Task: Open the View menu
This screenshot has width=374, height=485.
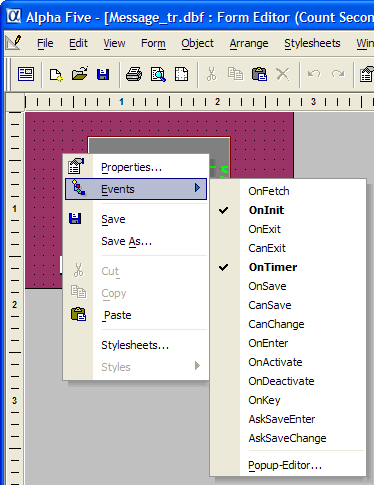Action: pyautogui.click(x=114, y=43)
